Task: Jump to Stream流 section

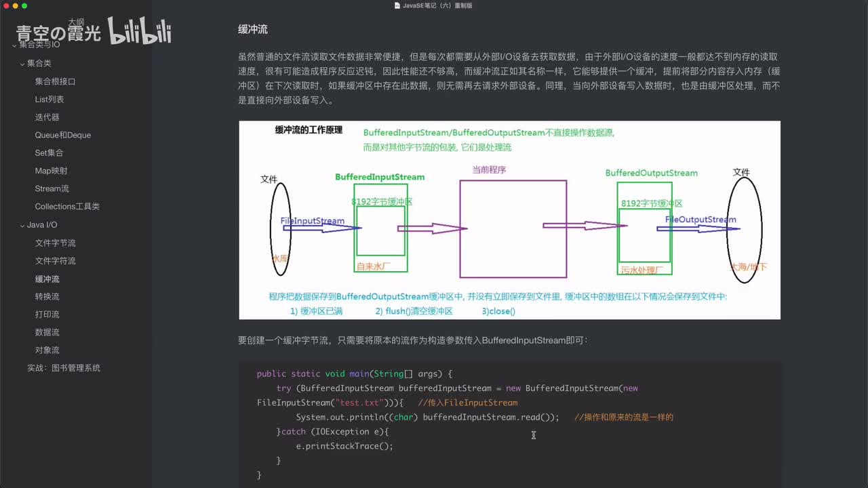Action: (52, 188)
